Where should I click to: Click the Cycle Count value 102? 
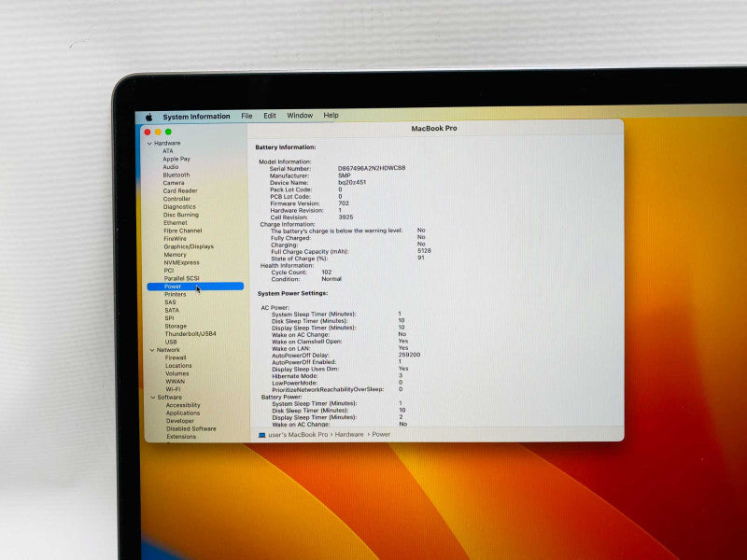pyautogui.click(x=327, y=273)
